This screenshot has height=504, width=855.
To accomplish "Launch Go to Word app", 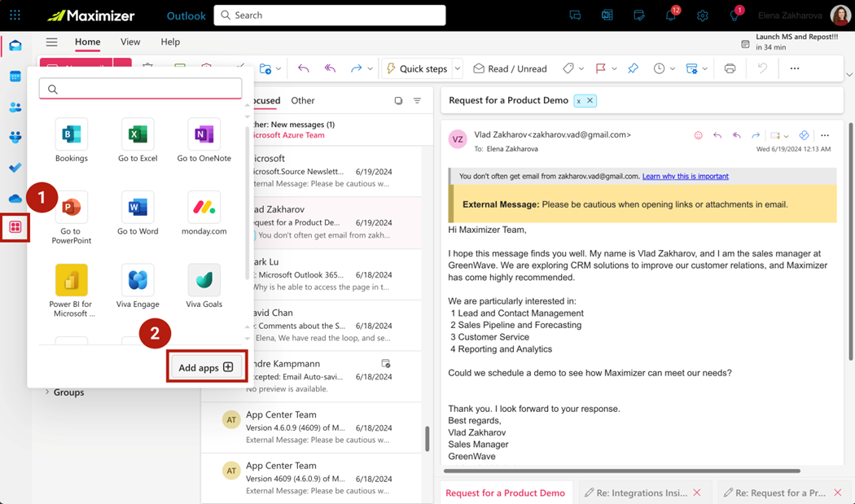I will point(138,214).
